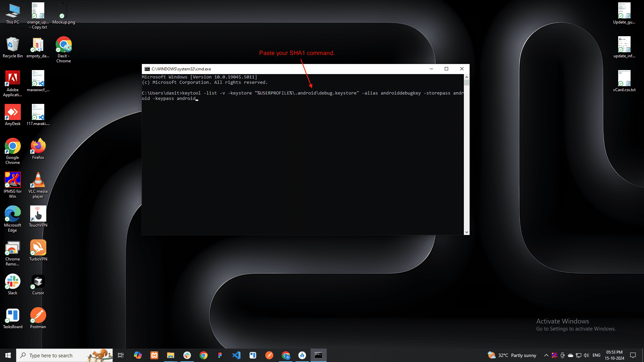Launch Android Studio from the taskbar
Viewport: 644px width, 362px height.
302,355
